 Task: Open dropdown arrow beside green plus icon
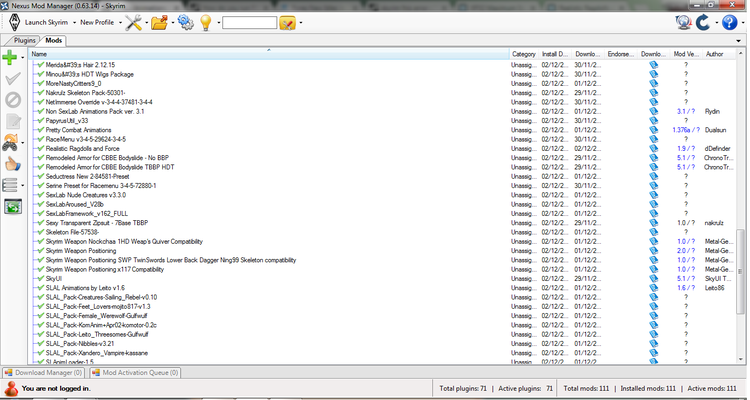[22, 58]
